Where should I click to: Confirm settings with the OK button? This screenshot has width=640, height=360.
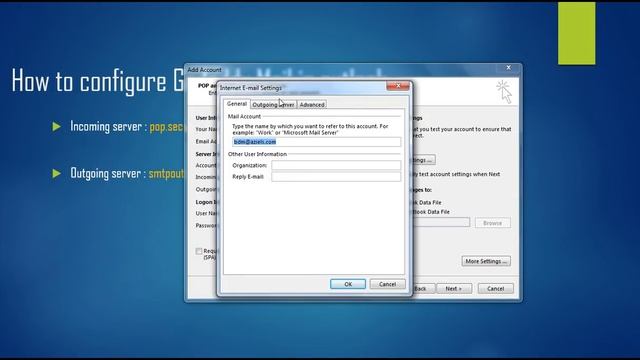pyautogui.click(x=348, y=284)
